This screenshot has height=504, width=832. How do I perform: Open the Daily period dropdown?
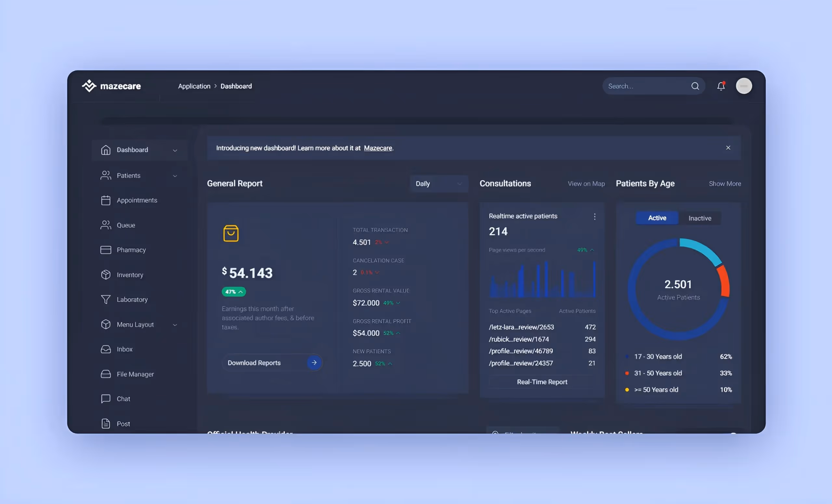tap(439, 183)
